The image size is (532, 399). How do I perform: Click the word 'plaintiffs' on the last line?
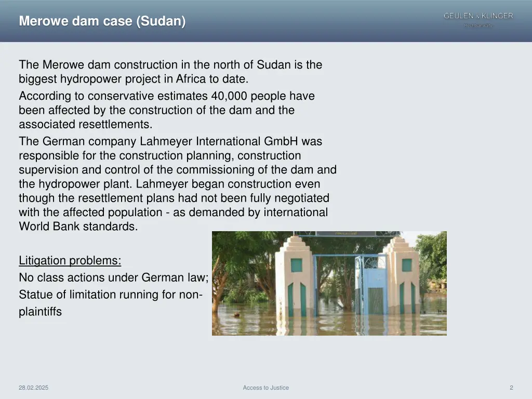[x=40, y=312]
